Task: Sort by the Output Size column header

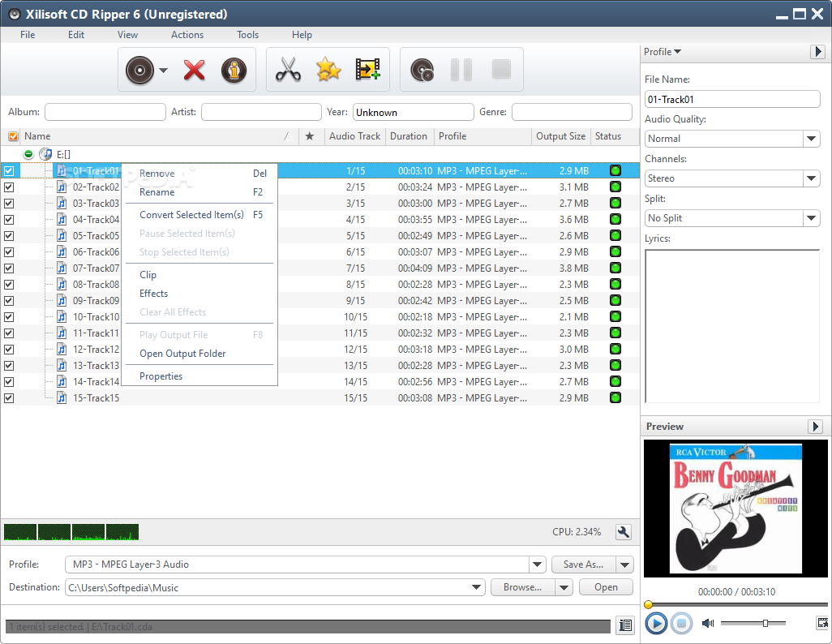Action: [561, 136]
